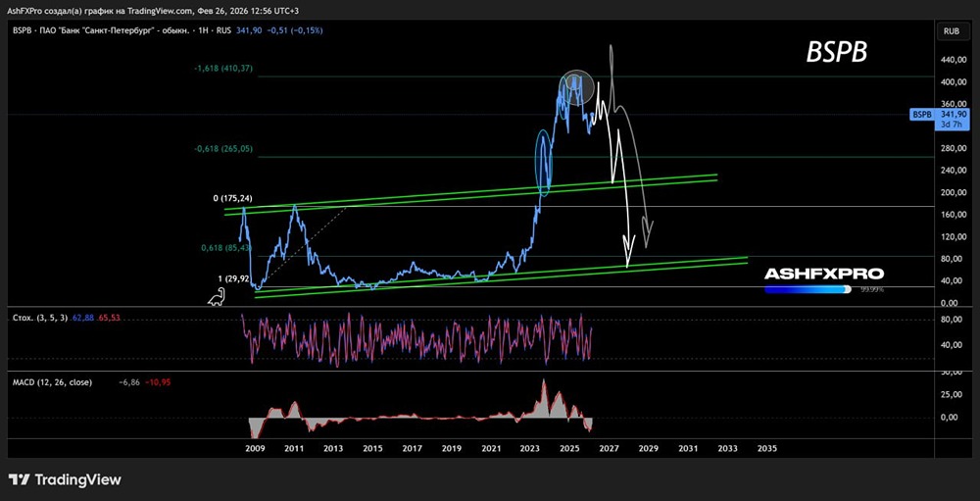Click the 2019 label on time axis
Image resolution: width=980 pixels, height=501 pixels.
(x=451, y=448)
